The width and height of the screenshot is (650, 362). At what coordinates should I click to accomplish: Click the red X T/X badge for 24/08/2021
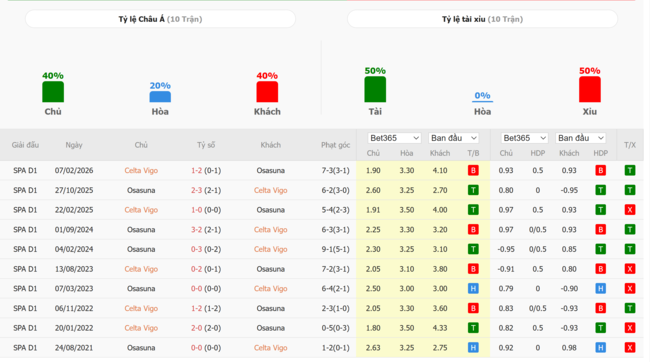630,348
